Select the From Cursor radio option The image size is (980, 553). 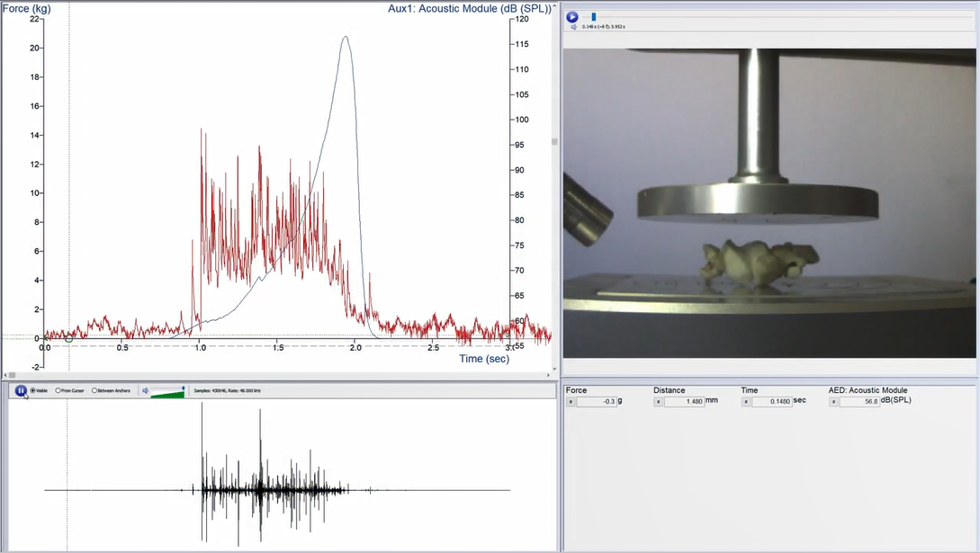(58, 390)
